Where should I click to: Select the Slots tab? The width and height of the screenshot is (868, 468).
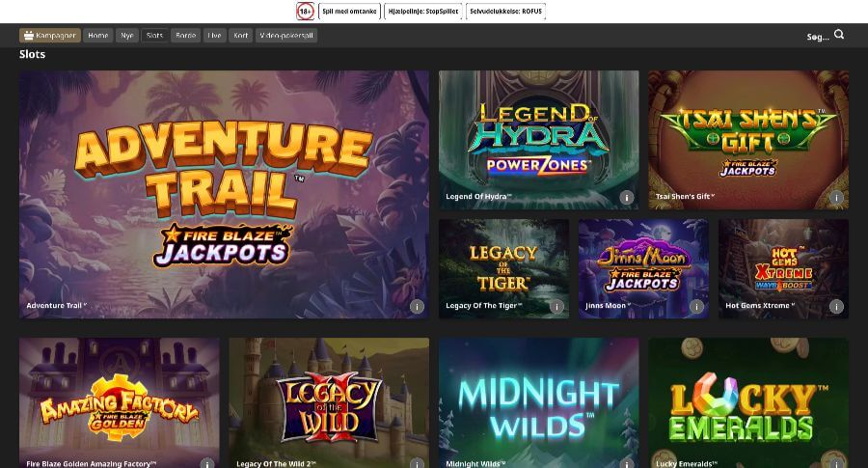pyautogui.click(x=154, y=36)
